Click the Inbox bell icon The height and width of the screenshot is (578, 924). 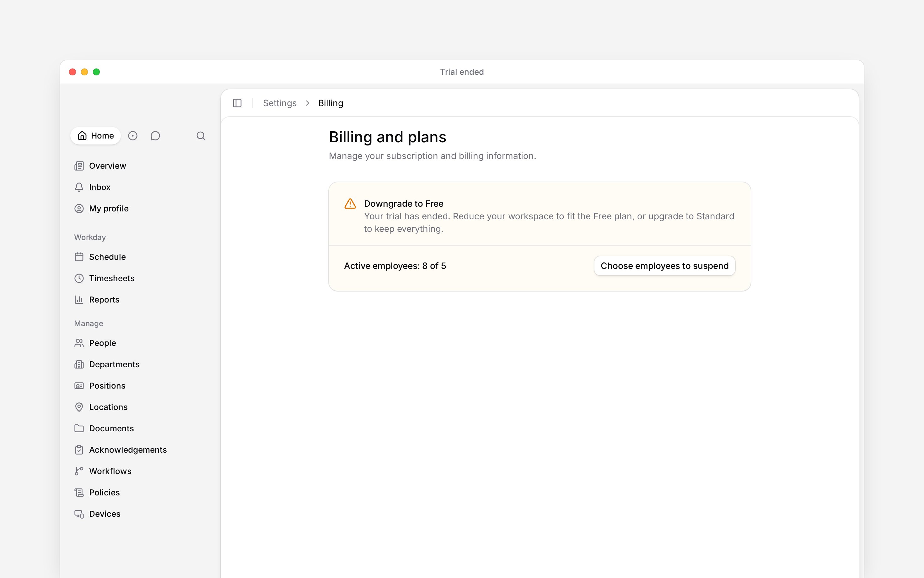point(79,187)
